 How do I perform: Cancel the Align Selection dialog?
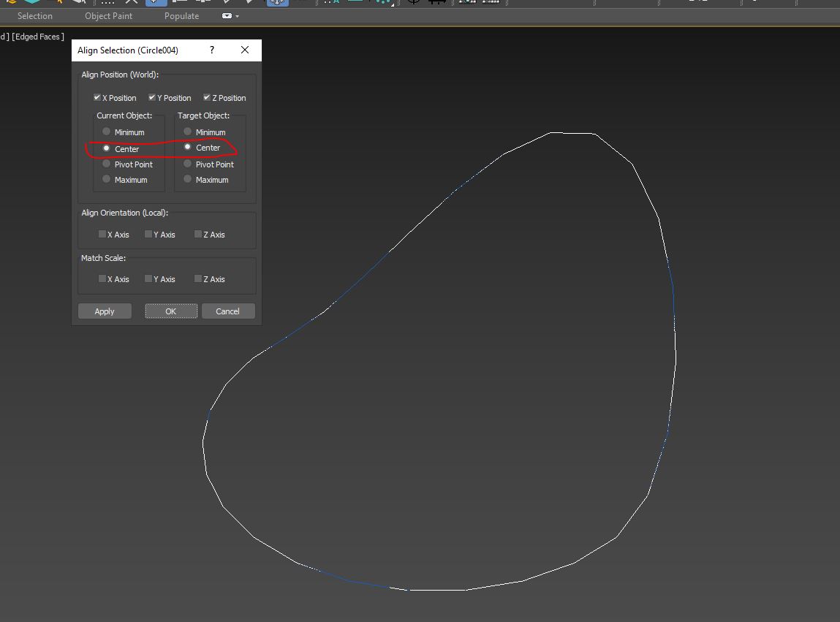point(228,311)
